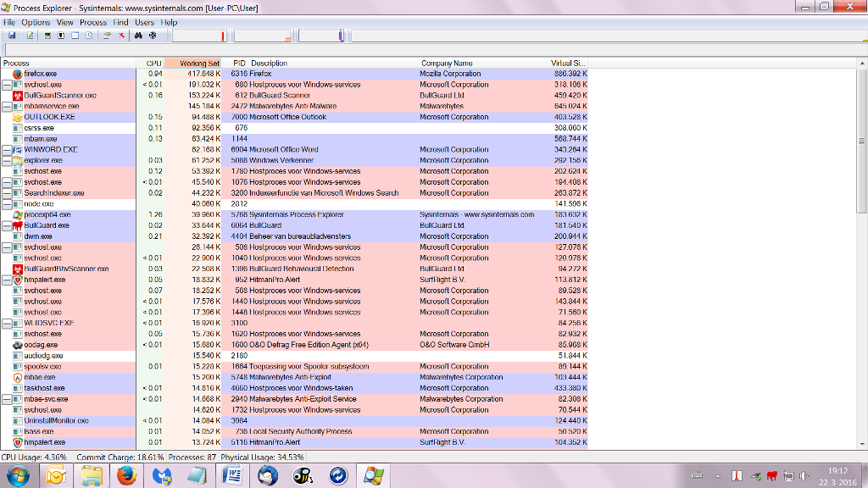Collapse the WUDSVC.EXE tree node

point(7,323)
